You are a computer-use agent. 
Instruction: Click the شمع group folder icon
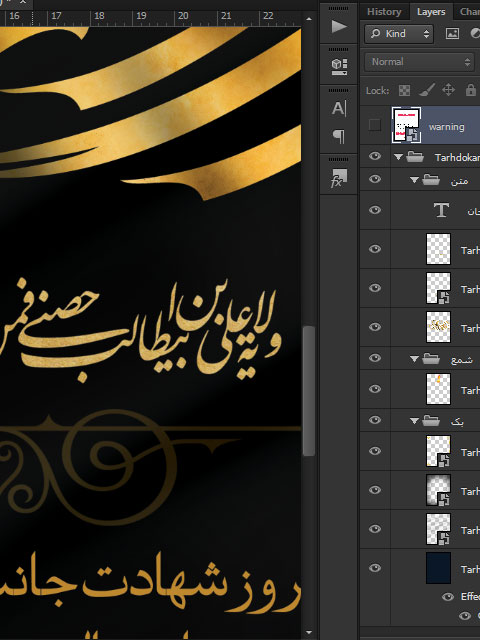tap(431, 359)
